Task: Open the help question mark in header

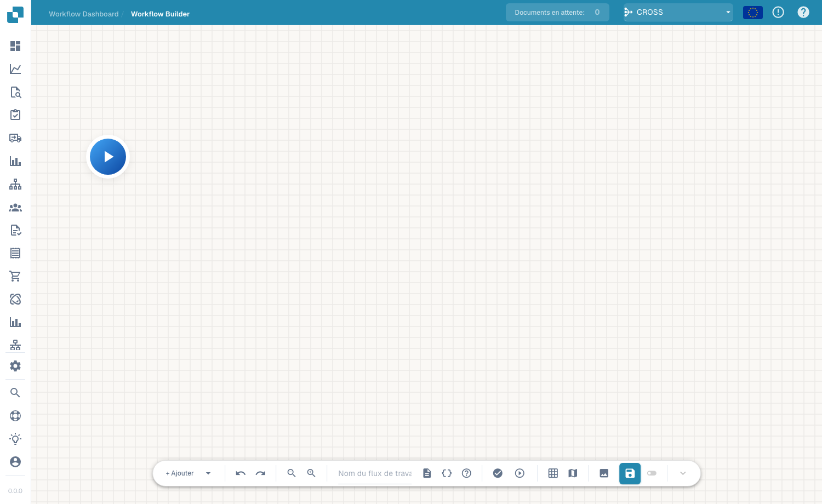Action: click(x=803, y=12)
